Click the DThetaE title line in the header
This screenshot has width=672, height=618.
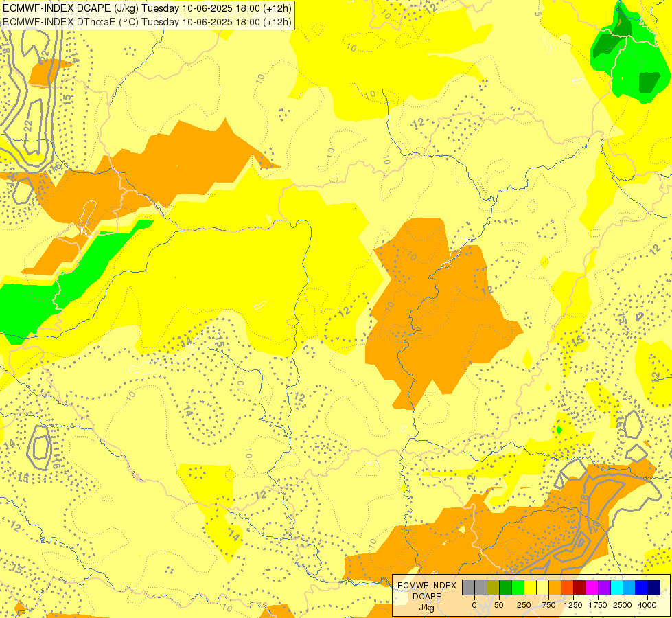147,22
